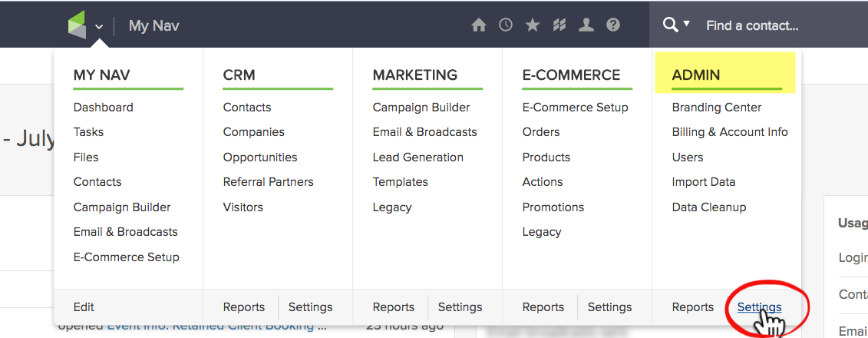This screenshot has height=338, width=868.
Task: Open E-Commerce Setup under E-Commerce
Action: [x=575, y=108]
